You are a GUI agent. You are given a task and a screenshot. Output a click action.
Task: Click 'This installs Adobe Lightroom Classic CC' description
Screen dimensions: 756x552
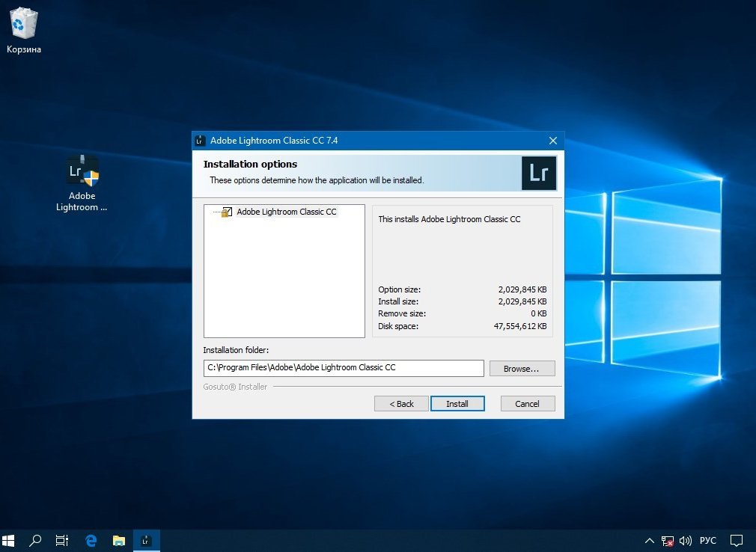click(449, 219)
